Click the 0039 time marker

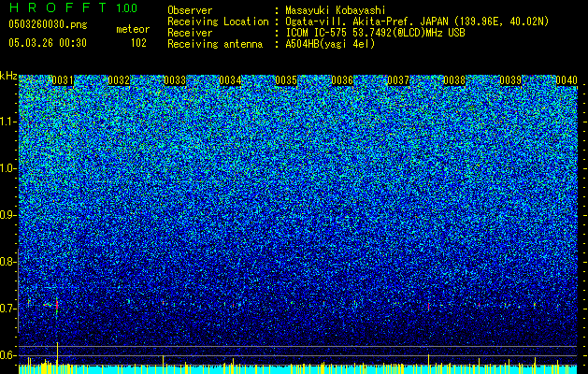tap(510, 80)
